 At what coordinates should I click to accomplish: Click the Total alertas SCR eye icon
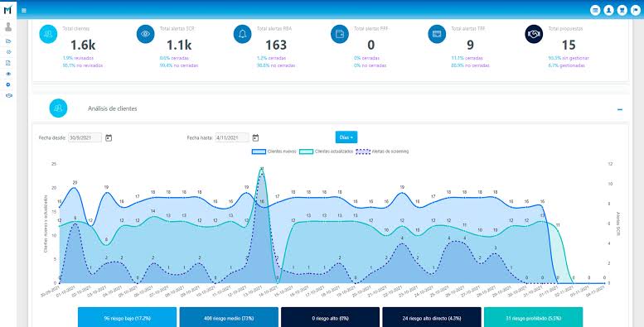[145, 34]
